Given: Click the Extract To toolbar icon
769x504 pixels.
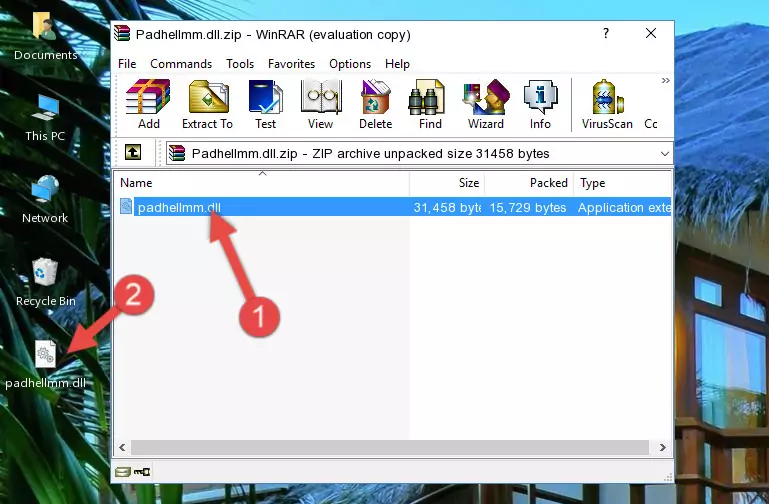Looking at the screenshot, I should tap(207, 104).
